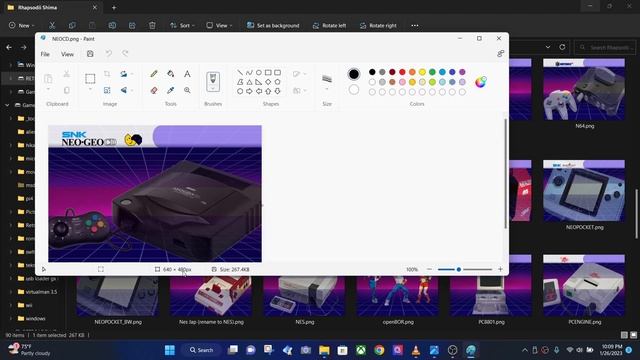
Task: Expand the wii folder in tree
Action: (11, 305)
